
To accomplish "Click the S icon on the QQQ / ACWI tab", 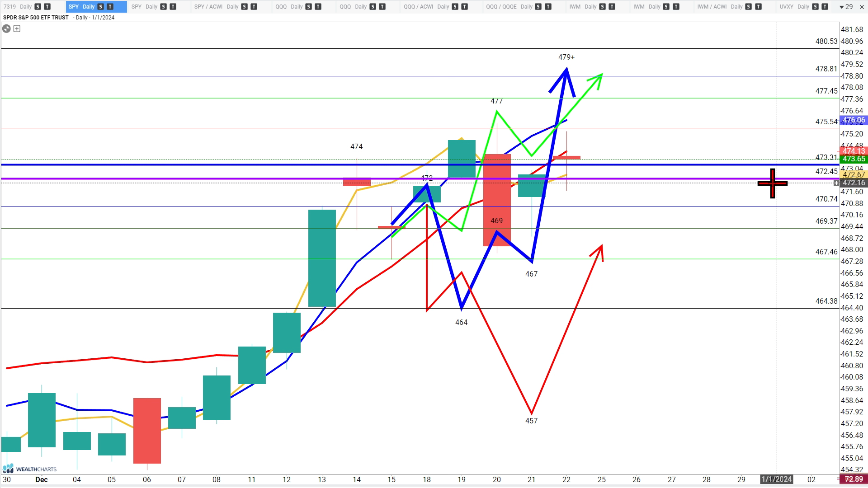I will [x=455, y=7].
